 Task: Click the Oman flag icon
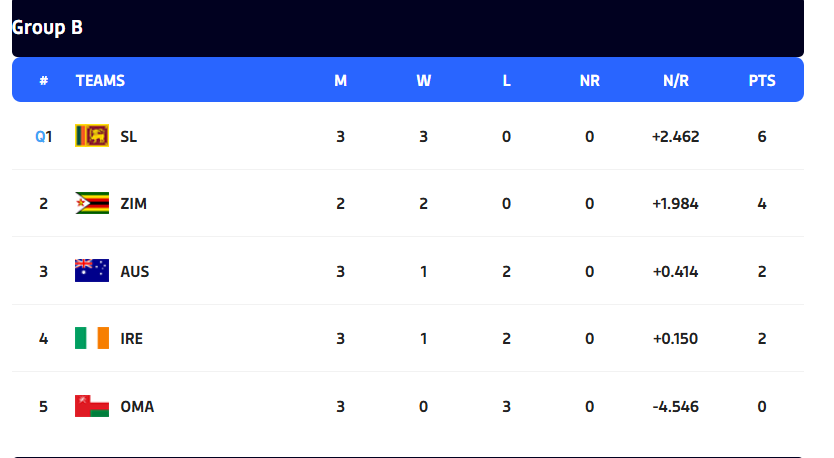[x=92, y=406]
